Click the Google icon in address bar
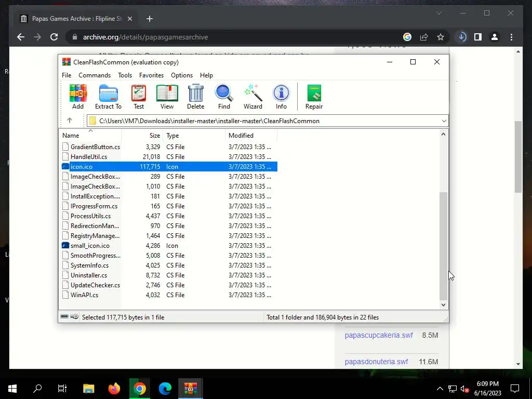 (407, 37)
